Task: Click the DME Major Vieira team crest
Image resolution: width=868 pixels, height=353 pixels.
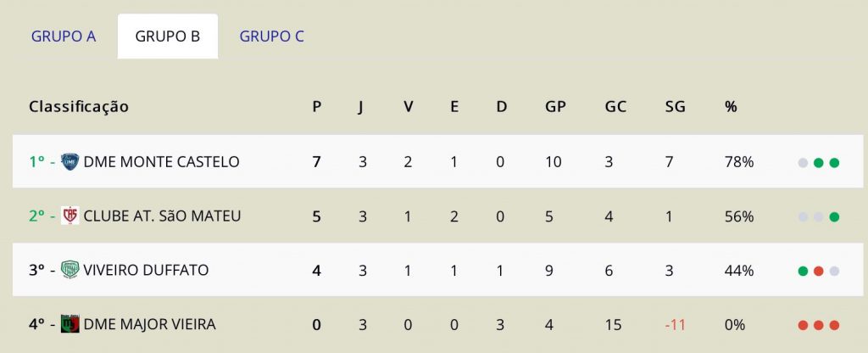Action: (x=70, y=323)
